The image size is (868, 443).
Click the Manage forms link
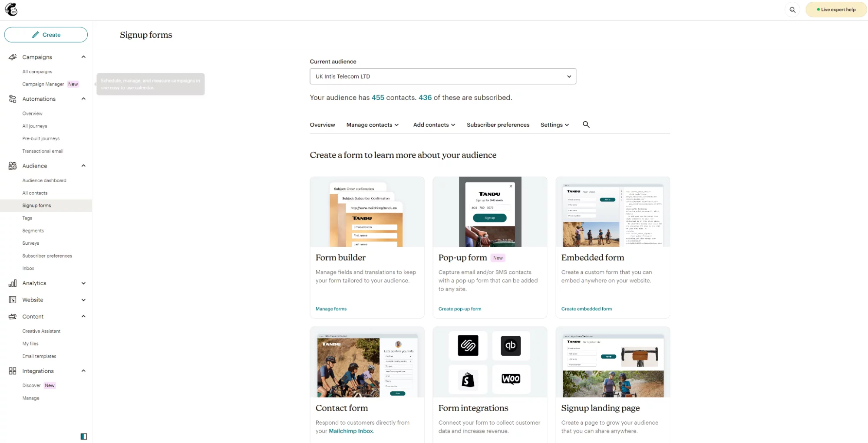pos(331,309)
